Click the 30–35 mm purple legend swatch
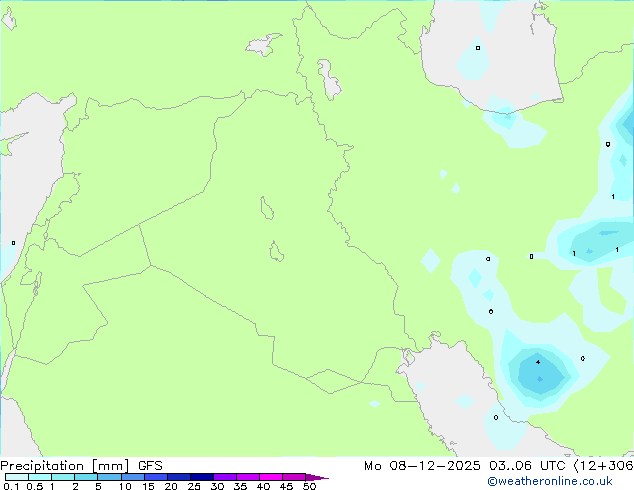Viewport: 634px width, 490px height. 224,477
